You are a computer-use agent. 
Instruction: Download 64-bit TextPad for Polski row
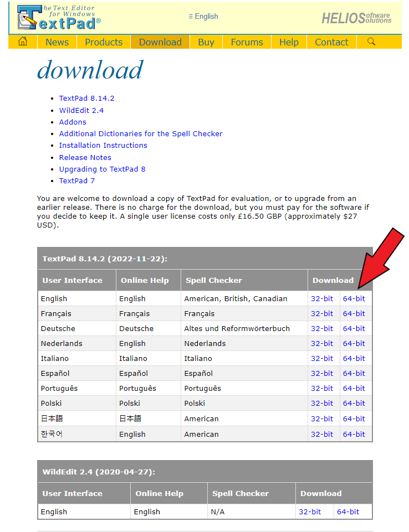354,403
